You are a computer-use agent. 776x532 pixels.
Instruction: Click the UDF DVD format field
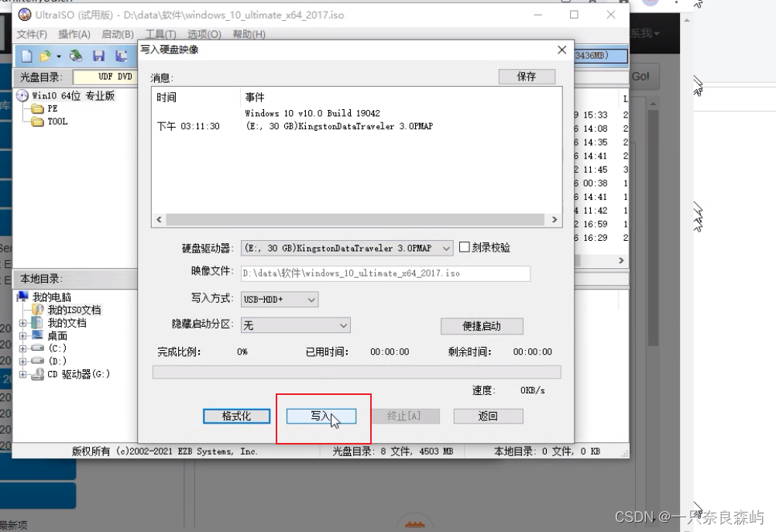[105, 77]
